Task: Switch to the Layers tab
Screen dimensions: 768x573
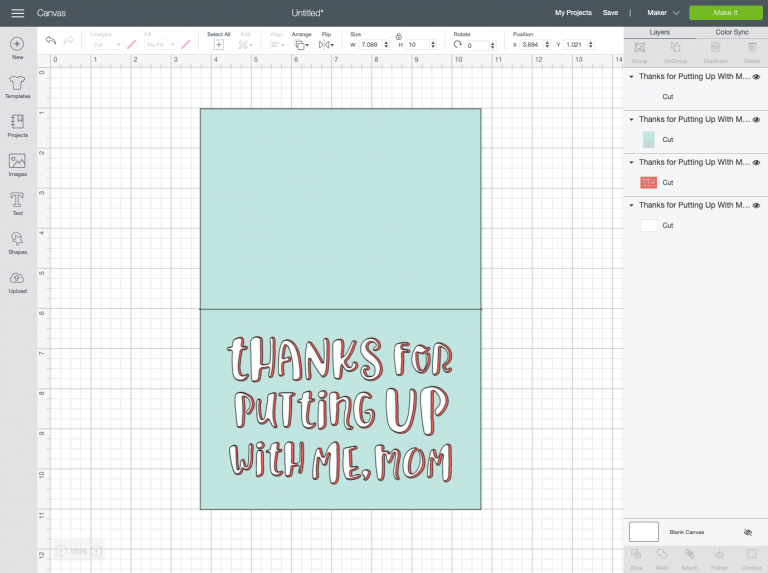Action: tap(659, 32)
